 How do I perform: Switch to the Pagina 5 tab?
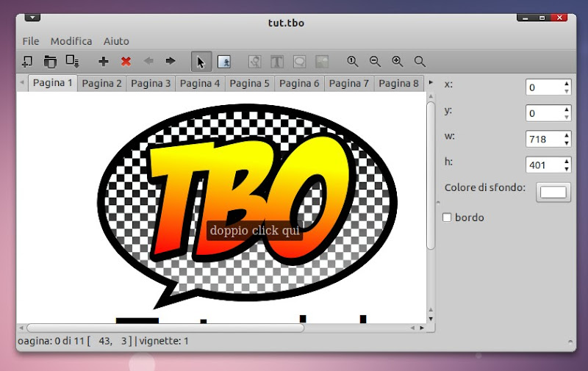pos(249,83)
